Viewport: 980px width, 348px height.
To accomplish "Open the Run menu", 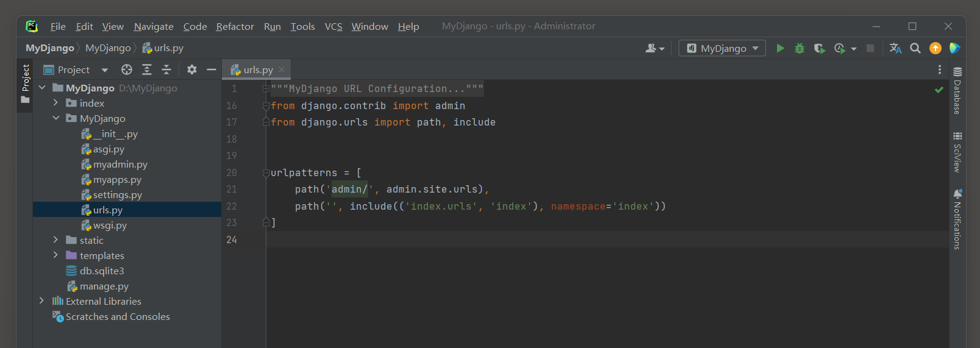I will point(272,26).
